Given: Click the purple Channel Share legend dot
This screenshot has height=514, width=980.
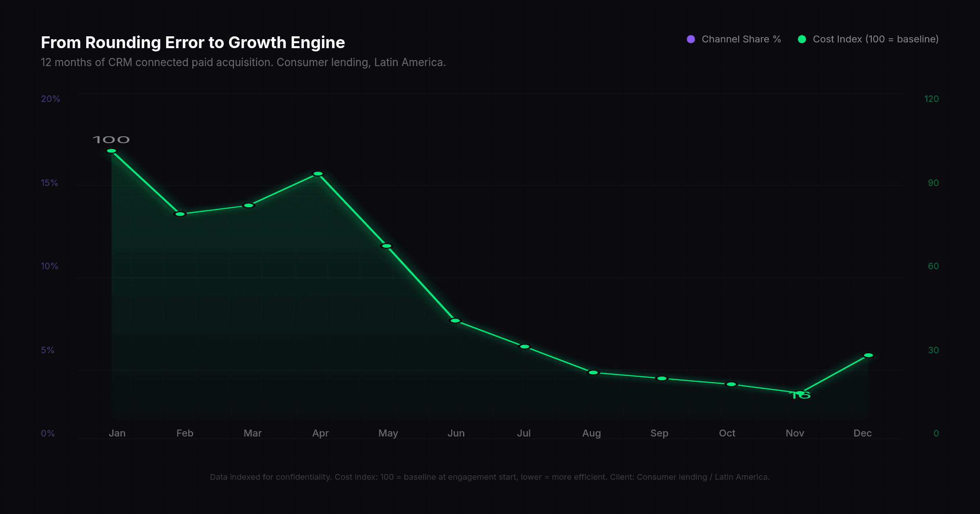Looking at the screenshot, I should 691,39.
